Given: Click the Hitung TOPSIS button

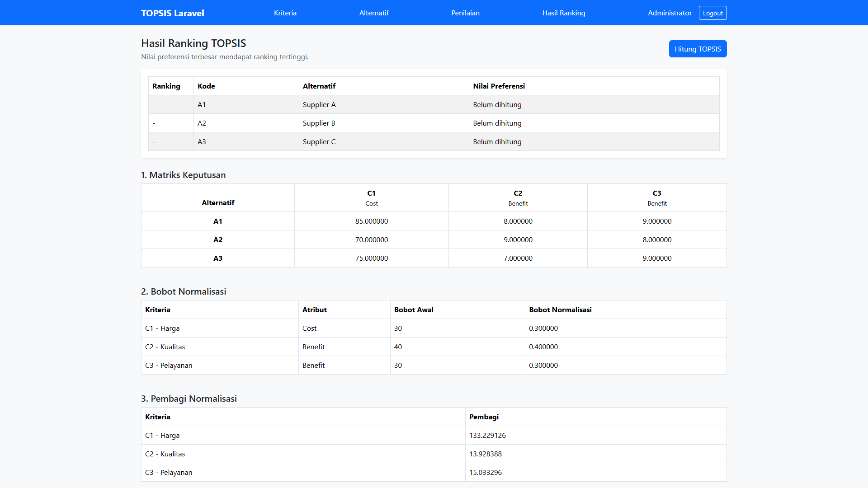Looking at the screenshot, I should pyautogui.click(x=698, y=49).
